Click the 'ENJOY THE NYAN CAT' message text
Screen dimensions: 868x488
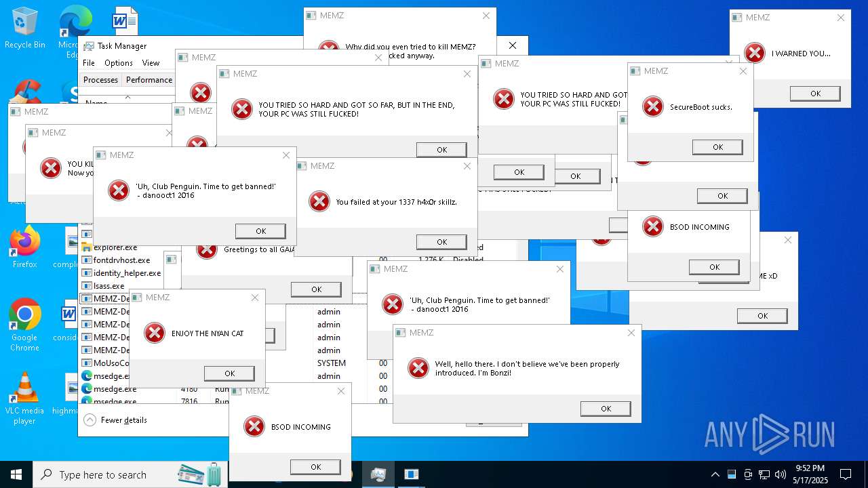click(x=208, y=333)
